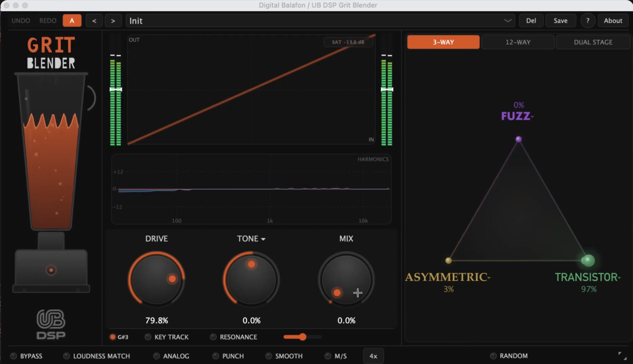
Task: Enable the Bypass toggle
Action: (14, 356)
